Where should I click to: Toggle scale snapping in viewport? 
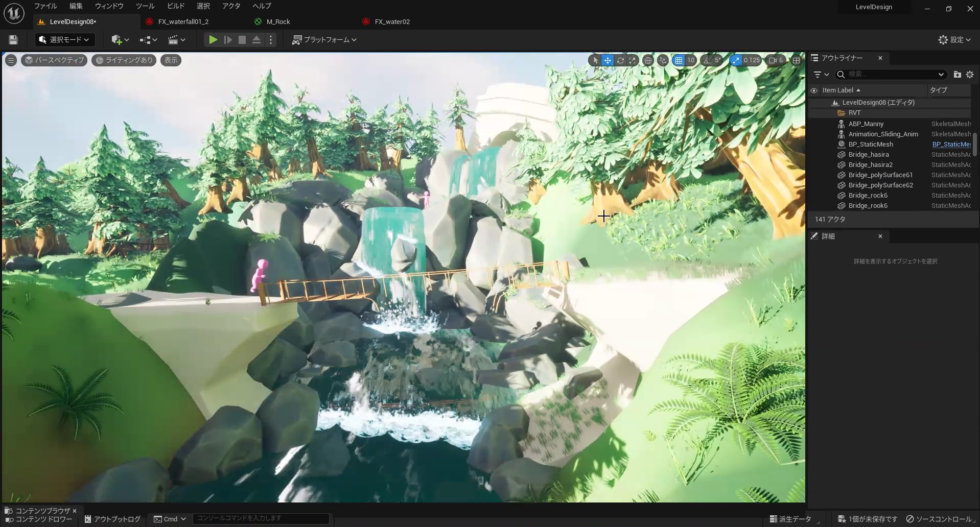[736, 60]
